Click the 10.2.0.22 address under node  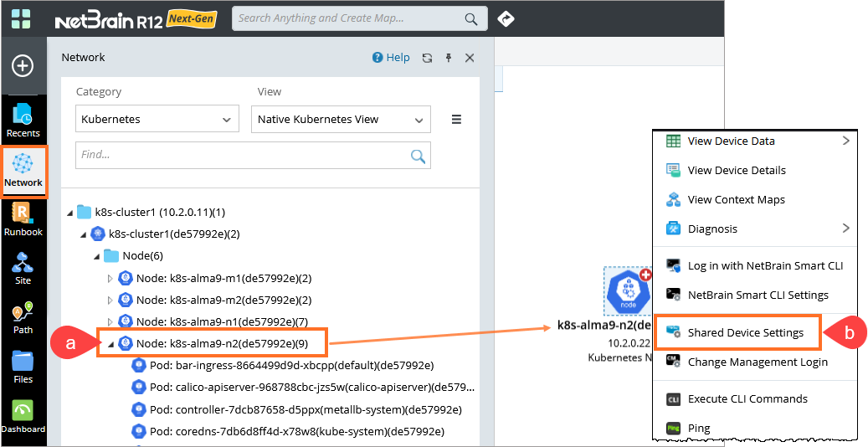[629, 343]
